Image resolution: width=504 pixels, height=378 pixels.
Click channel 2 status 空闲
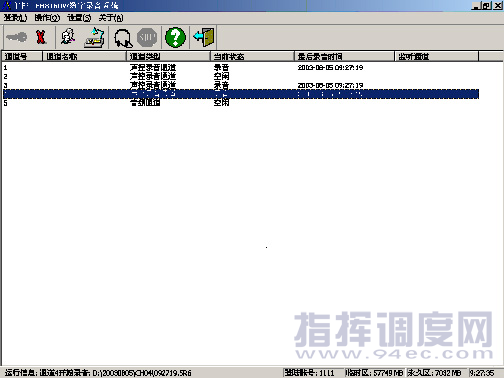pyautogui.click(x=221, y=76)
